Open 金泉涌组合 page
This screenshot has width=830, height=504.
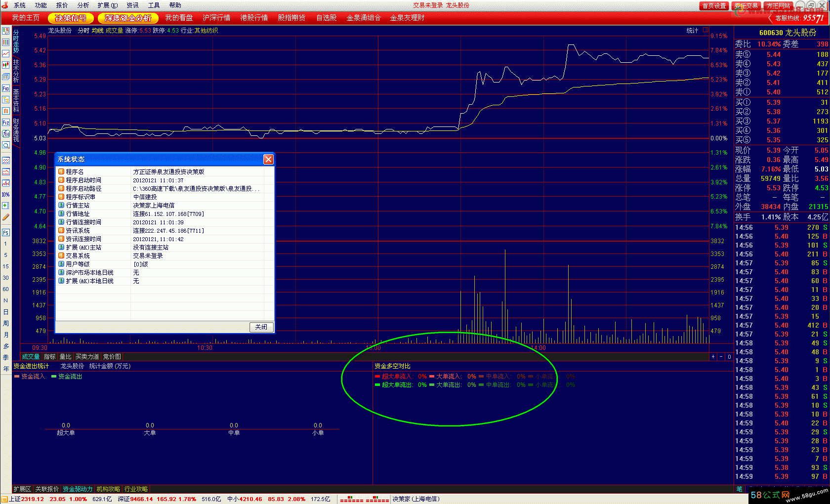(364, 18)
